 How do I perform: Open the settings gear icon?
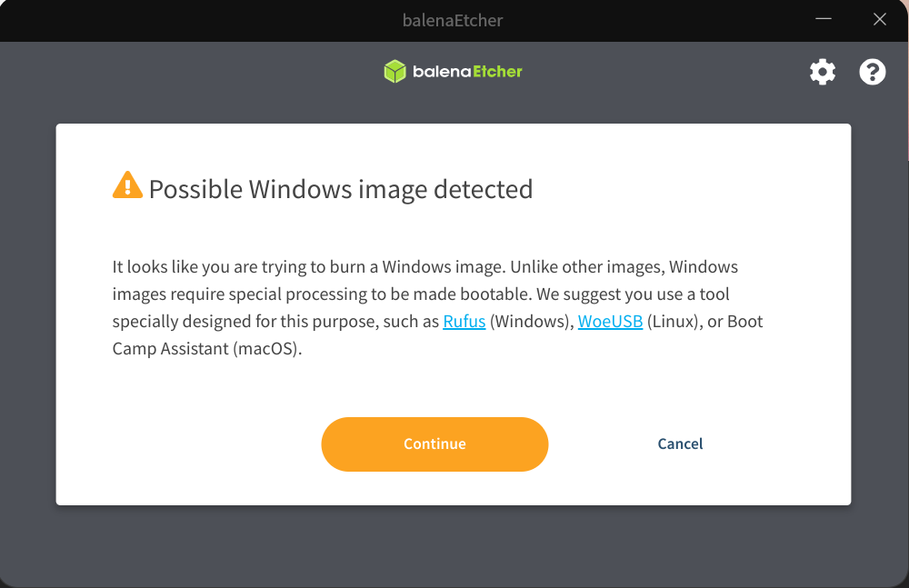823,72
